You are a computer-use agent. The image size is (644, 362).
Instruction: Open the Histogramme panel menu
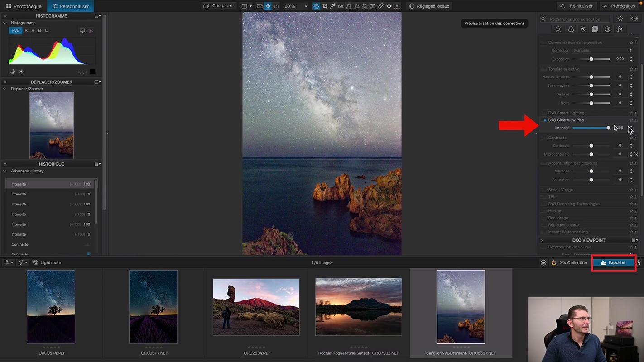tap(97, 16)
